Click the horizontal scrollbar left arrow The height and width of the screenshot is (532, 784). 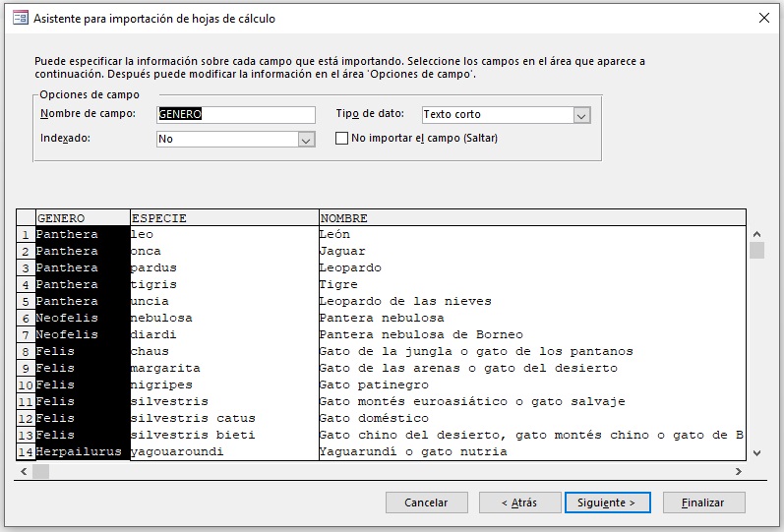pyautogui.click(x=24, y=471)
